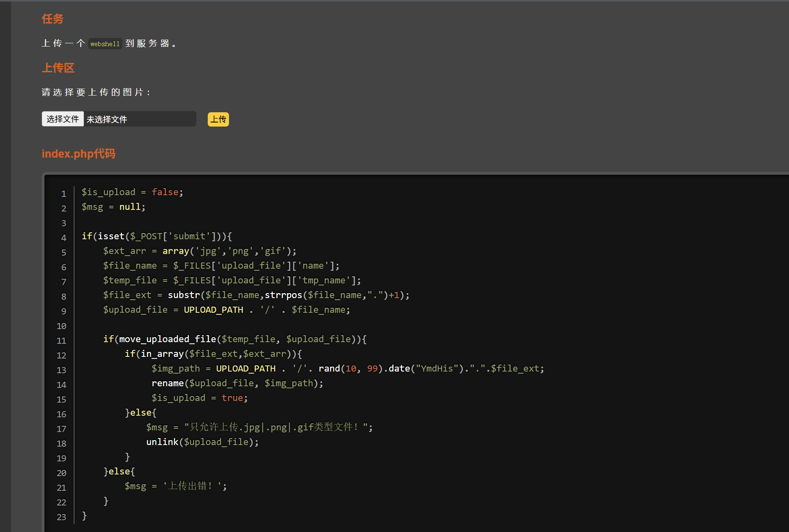The image size is (789, 532).
Task: Click the 选择文件 choose file button
Action: [62, 119]
